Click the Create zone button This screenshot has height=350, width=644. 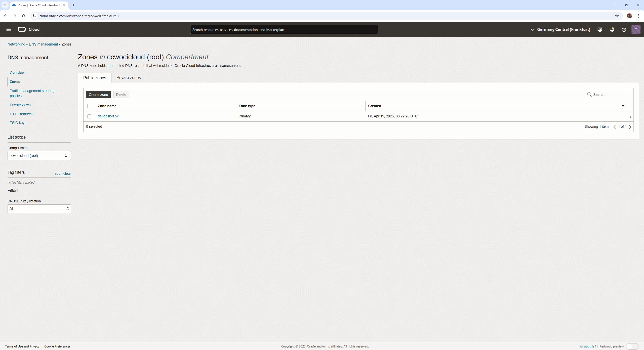[98, 95]
